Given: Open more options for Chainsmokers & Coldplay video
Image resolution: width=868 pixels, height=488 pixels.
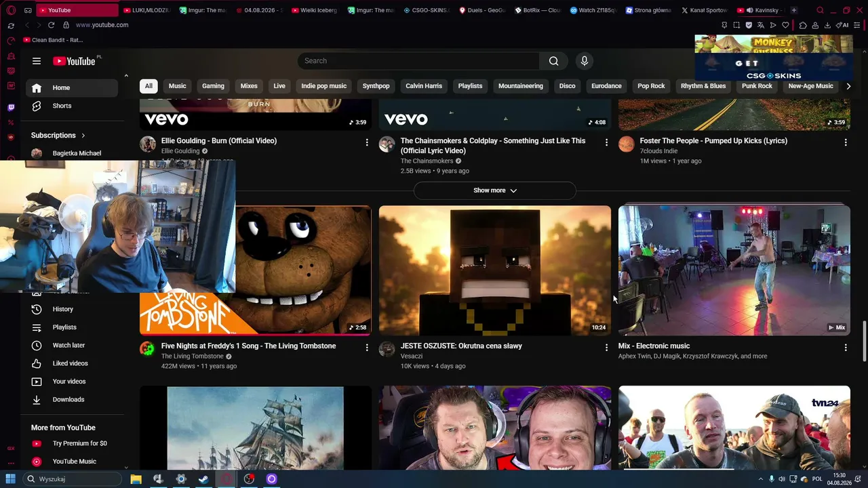Looking at the screenshot, I should click(606, 142).
